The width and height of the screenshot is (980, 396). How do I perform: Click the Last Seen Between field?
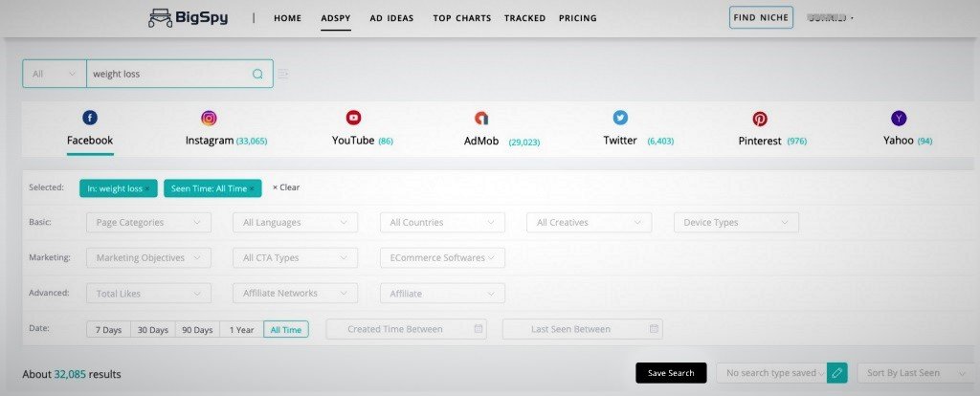point(583,329)
